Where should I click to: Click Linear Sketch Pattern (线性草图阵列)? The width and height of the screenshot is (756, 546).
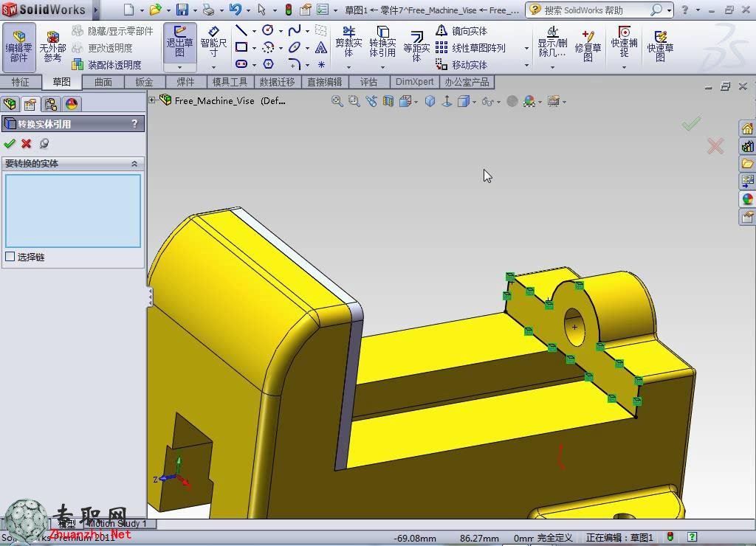(x=470, y=48)
